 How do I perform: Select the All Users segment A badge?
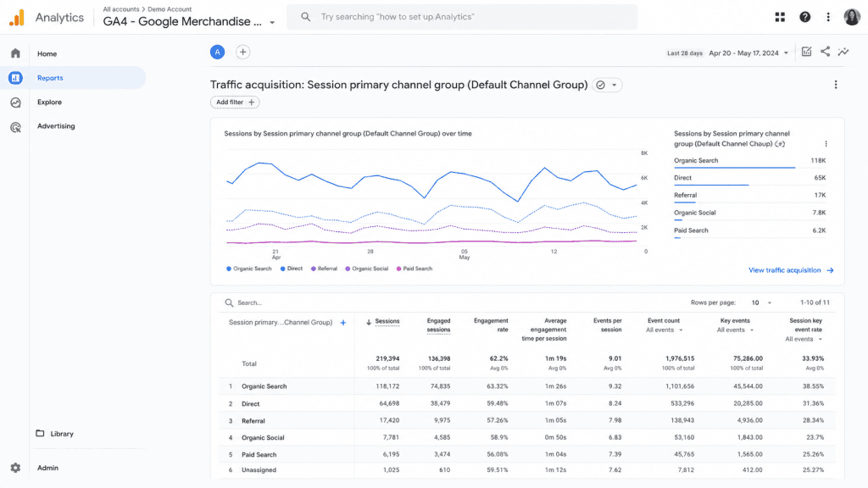point(218,52)
